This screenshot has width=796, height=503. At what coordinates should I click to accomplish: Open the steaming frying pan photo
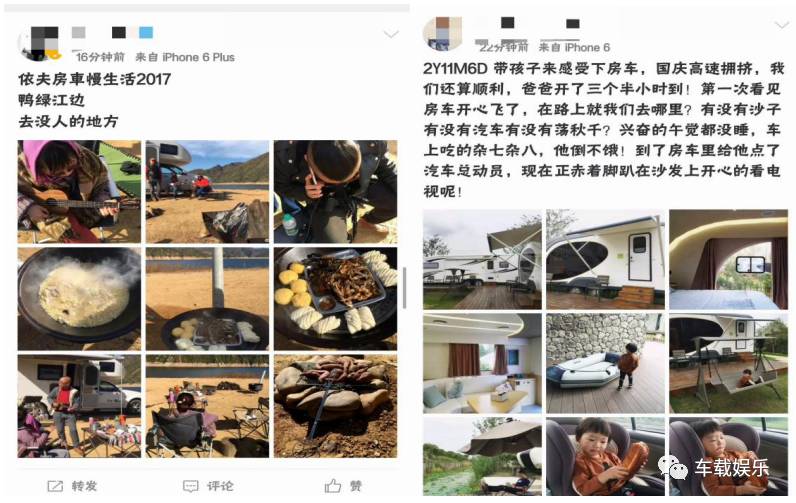[79, 299]
